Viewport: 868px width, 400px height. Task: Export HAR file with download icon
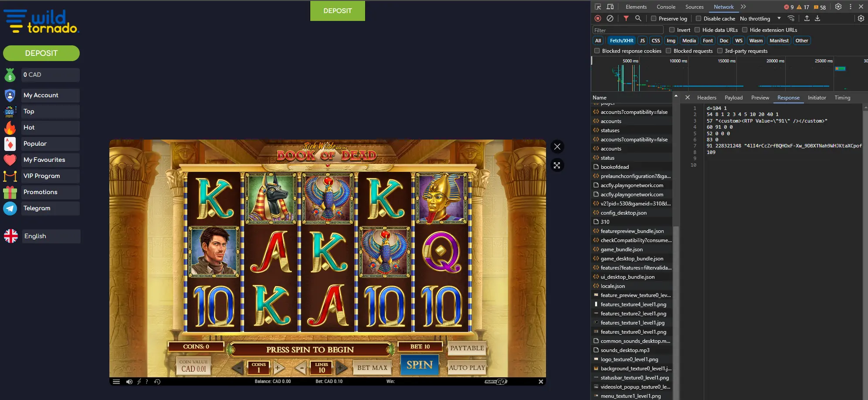click(x=817, y=18)
